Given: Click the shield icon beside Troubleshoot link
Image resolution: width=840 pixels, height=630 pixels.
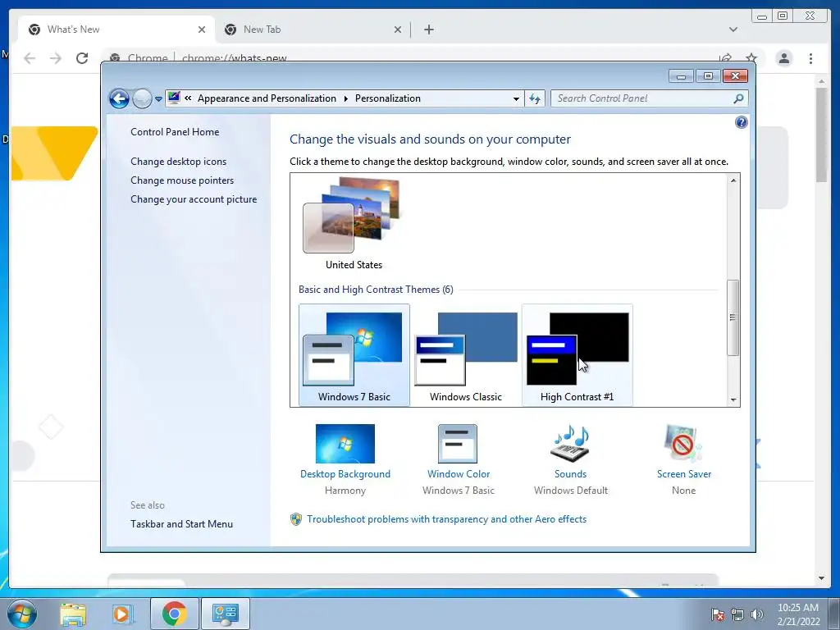Looking at the screenshot, I should (295, 519).
